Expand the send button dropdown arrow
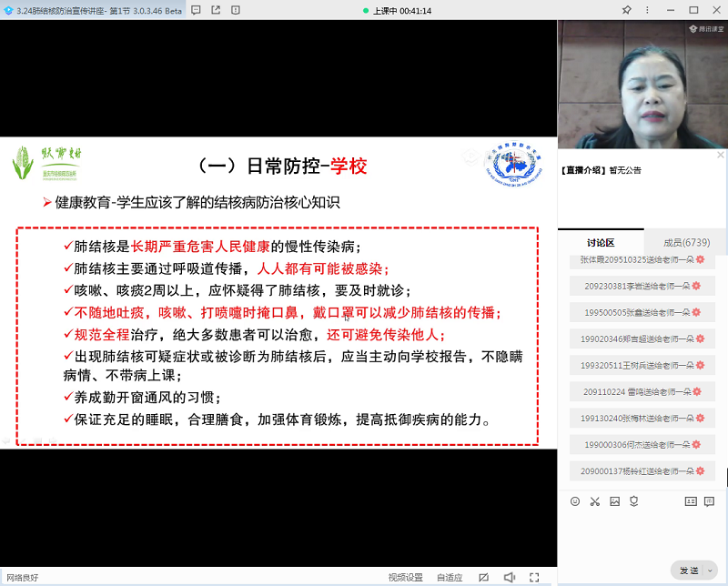 pos(708,571)
